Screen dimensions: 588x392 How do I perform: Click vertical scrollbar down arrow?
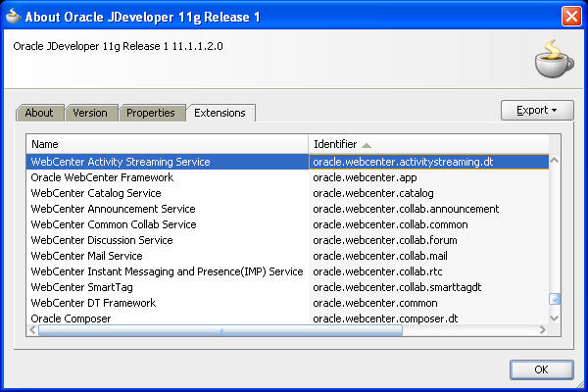555,318
